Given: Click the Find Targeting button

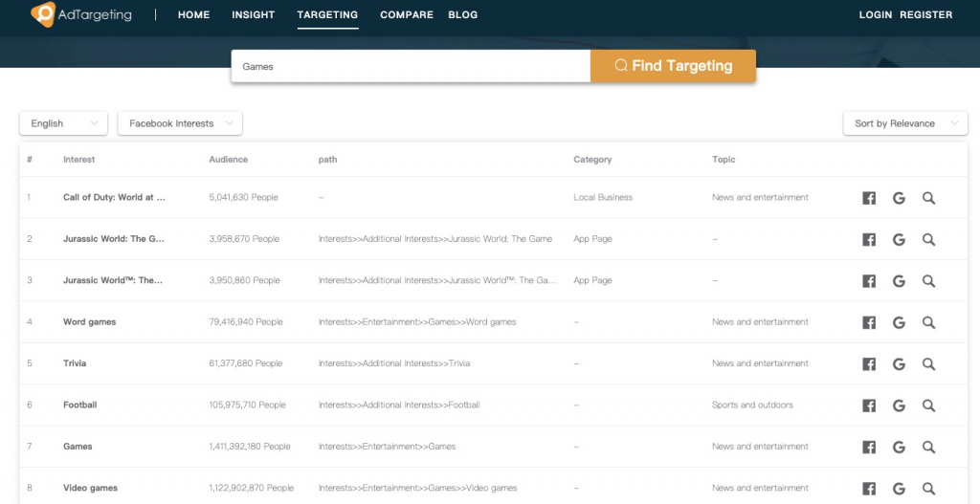Looking at the screenshot, I should pos(673,66).
